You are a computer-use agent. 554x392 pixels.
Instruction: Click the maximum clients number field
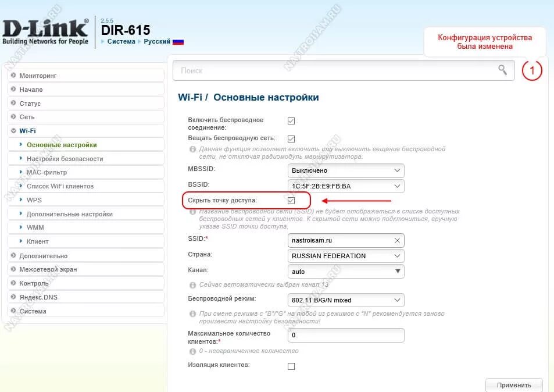click(346, 335)
